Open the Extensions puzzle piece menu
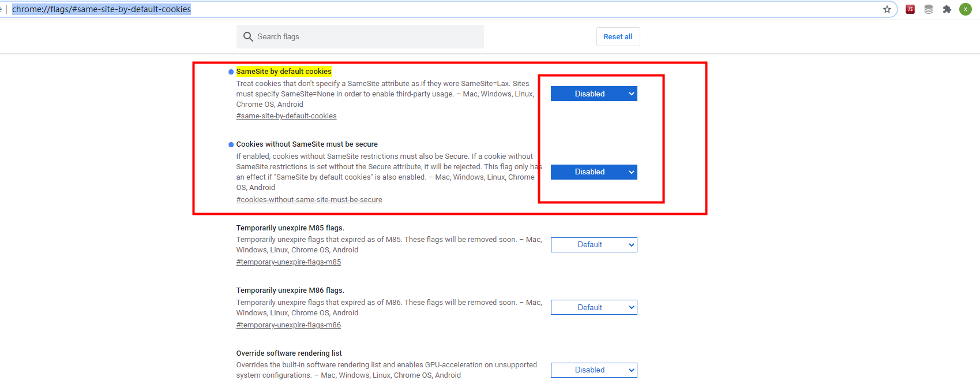 947,9
